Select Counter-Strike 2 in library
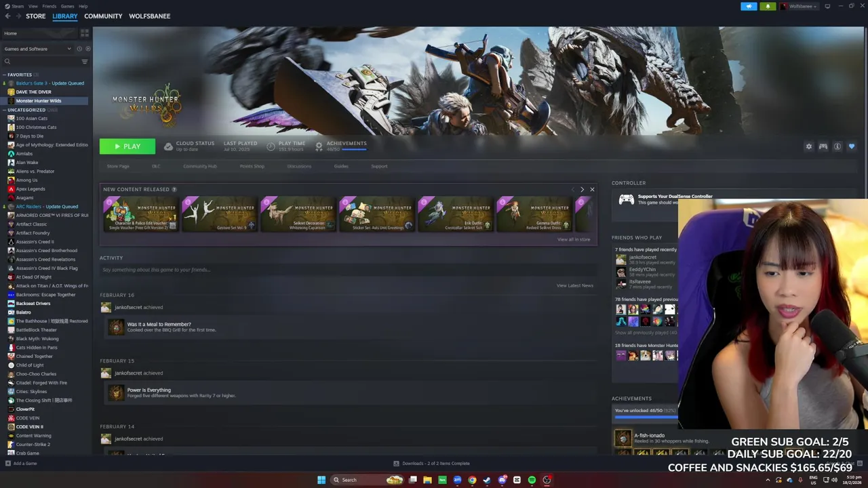The height and width of the screenshot is (488, 868). click(x=34, y=445)
